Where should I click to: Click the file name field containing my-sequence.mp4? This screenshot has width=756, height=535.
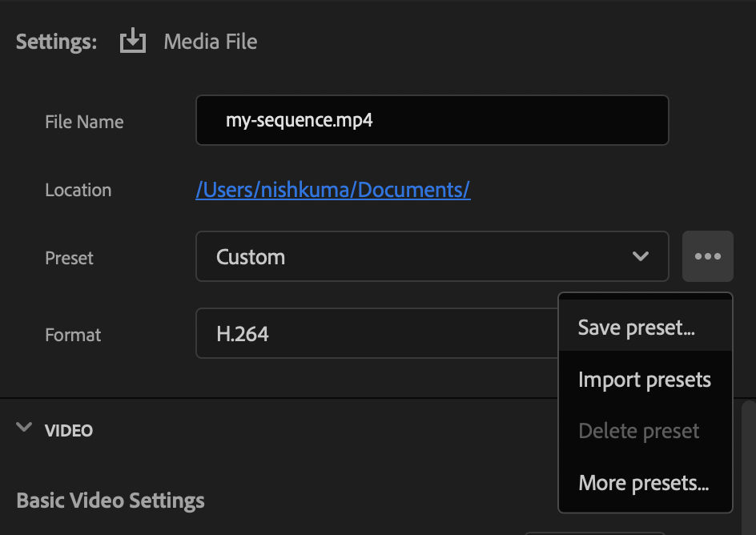pyautogui.click(x=432, y=119)
